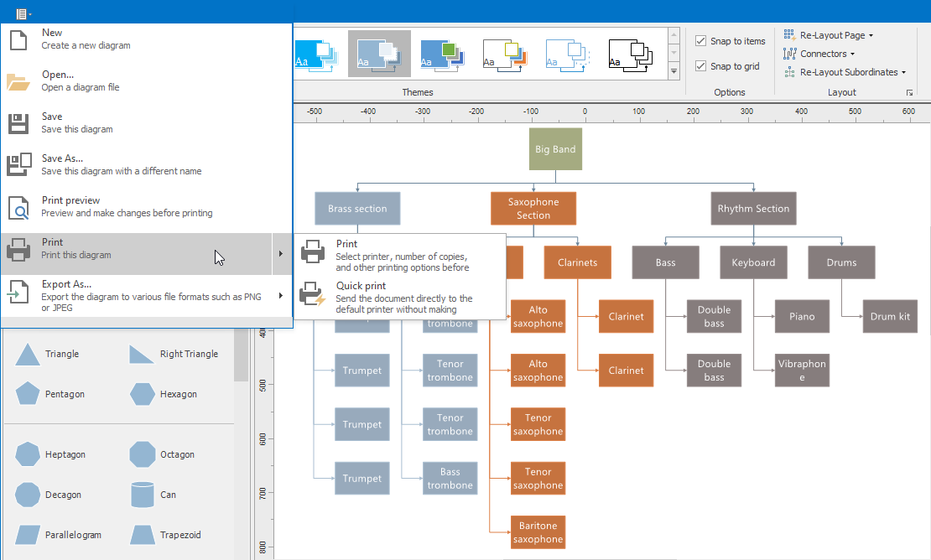The height and width of the screenshot is (560, 931).
Task: Click the Save As icon
Action: click(x=18, y=165)
